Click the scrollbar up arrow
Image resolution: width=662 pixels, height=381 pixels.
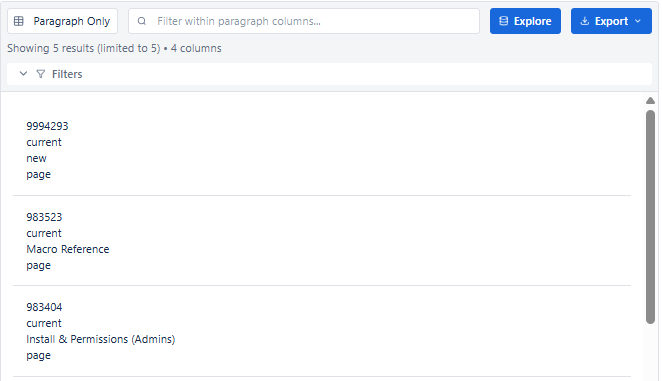coord(650,101)
